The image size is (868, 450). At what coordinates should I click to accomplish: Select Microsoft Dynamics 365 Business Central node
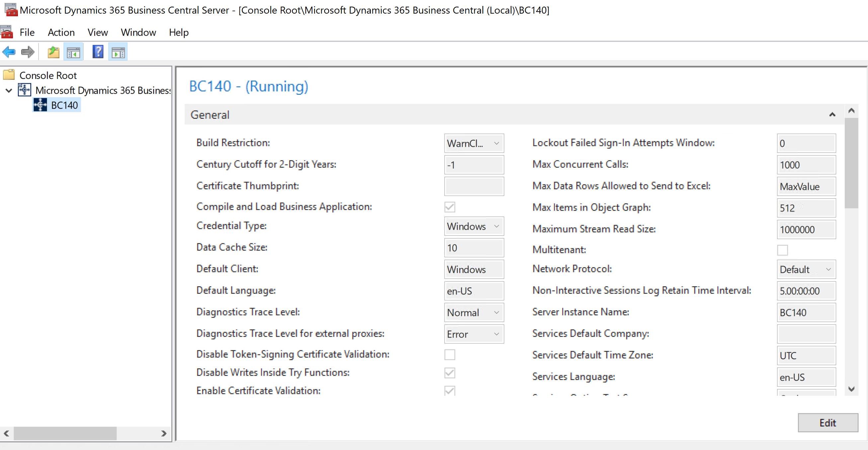pyautogui.click(x=103, y=90)
